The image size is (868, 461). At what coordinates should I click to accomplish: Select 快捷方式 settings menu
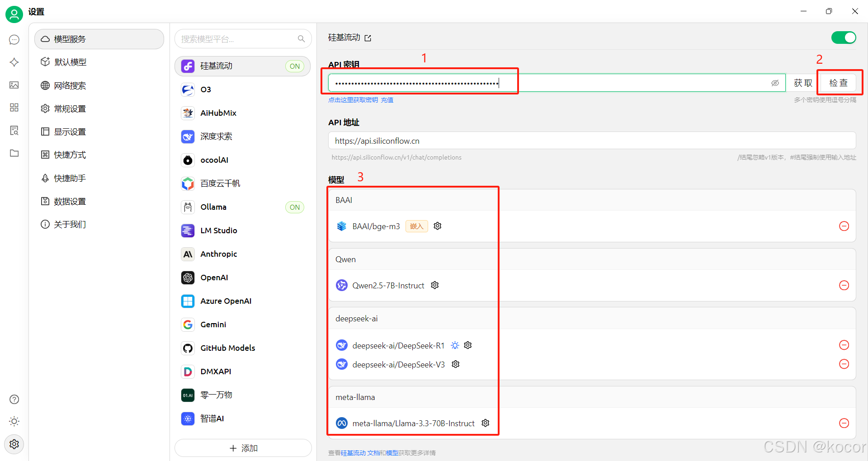coord(99,155)
